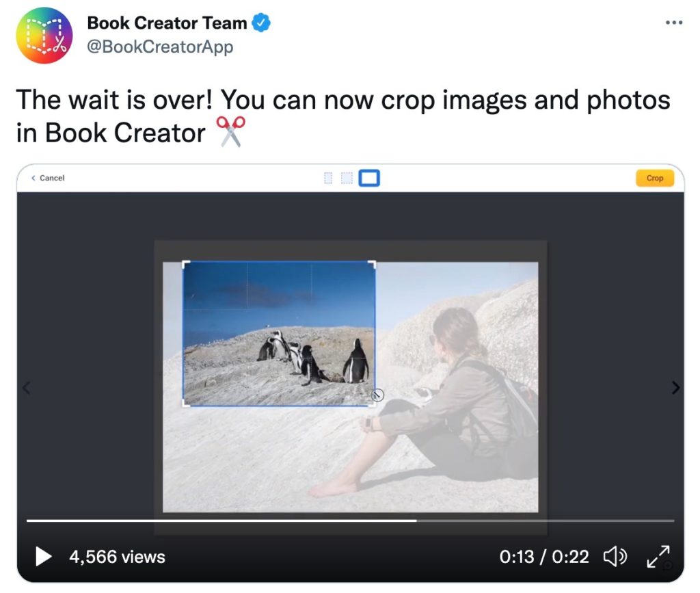700x593 pixels.
Task: Expand the video to fullscreen
Action: [x=658, y=557]
